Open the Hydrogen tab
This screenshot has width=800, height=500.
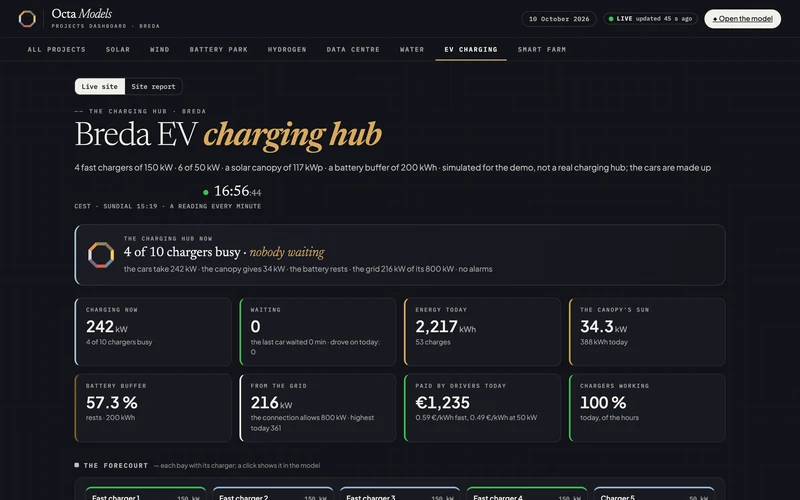(287, 49)
